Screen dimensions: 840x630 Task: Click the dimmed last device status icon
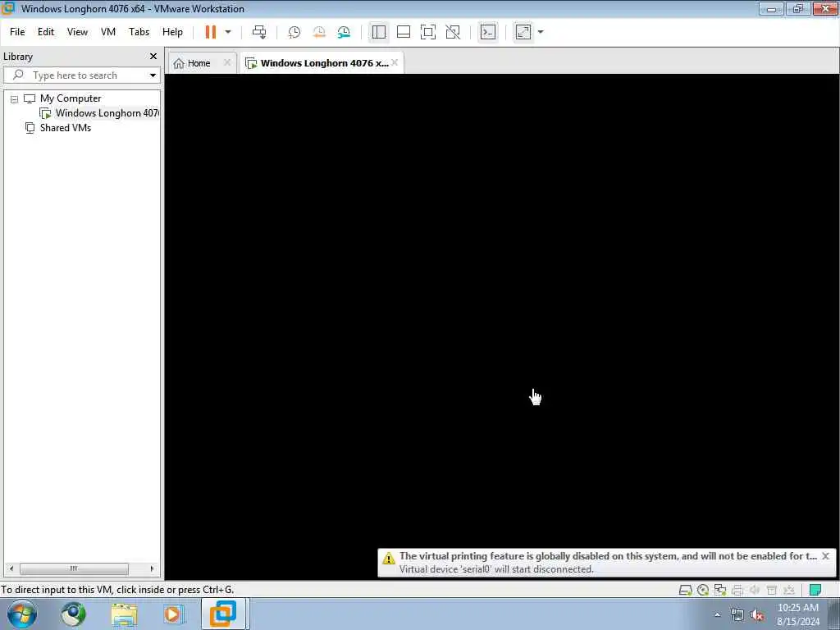point(788,590)
